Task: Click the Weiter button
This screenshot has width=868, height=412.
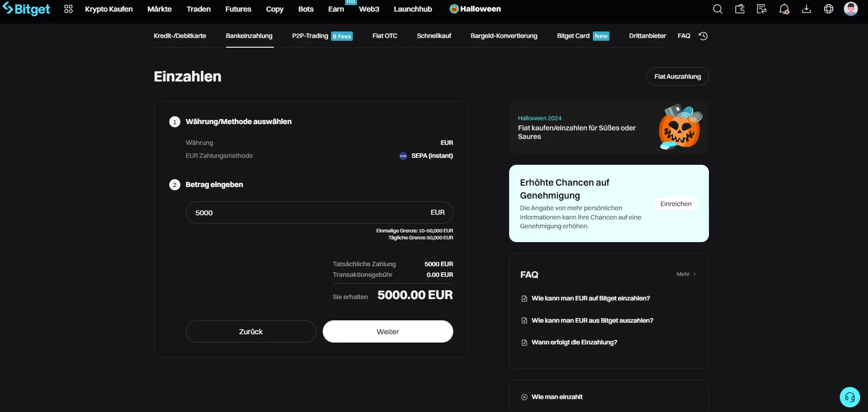Action: [x=388, y=331]
